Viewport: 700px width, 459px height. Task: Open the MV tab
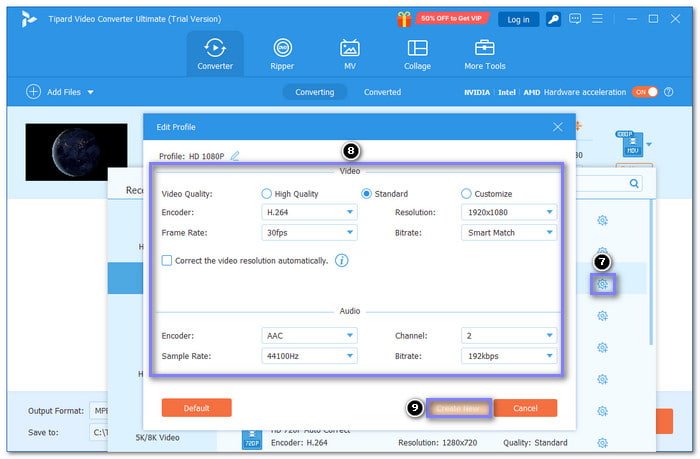point(350,54)
